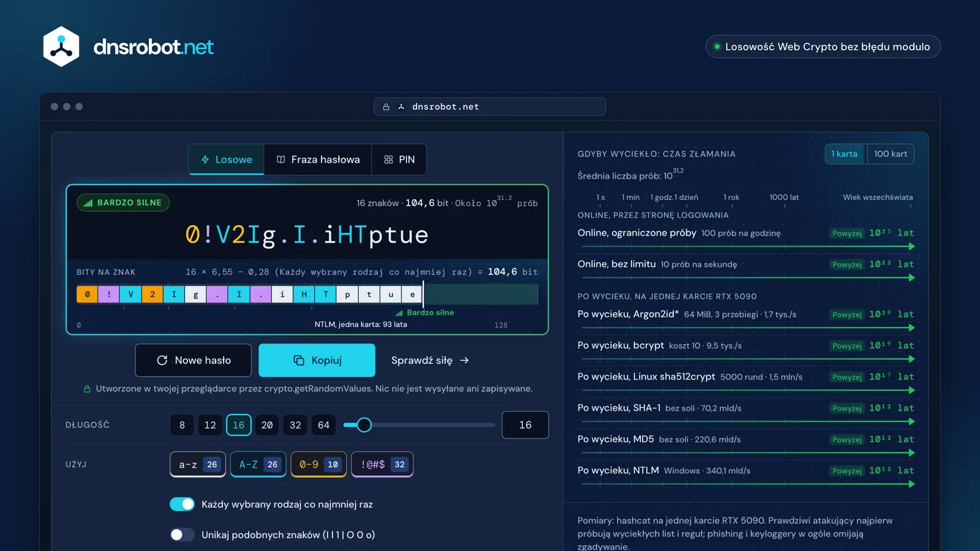This screenshot has height=551, width=980.
Task: Follow the Sprawdź siłę link
Action: point(430,360)
